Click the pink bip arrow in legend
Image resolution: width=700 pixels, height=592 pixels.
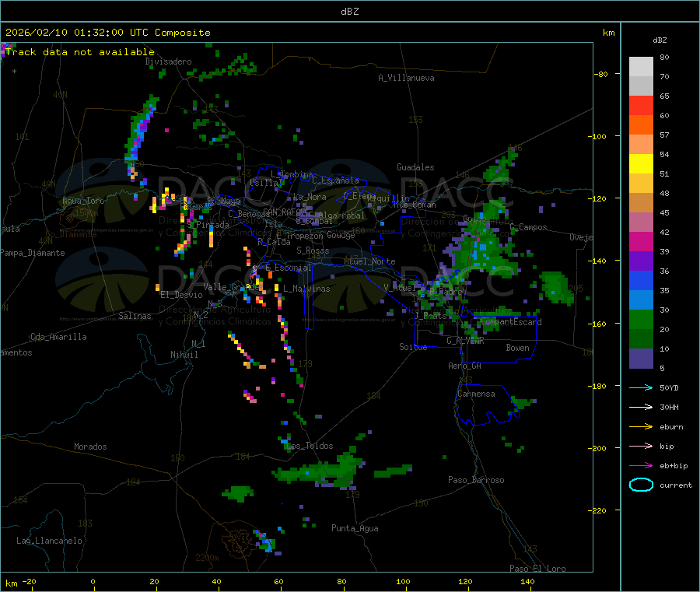641,446
